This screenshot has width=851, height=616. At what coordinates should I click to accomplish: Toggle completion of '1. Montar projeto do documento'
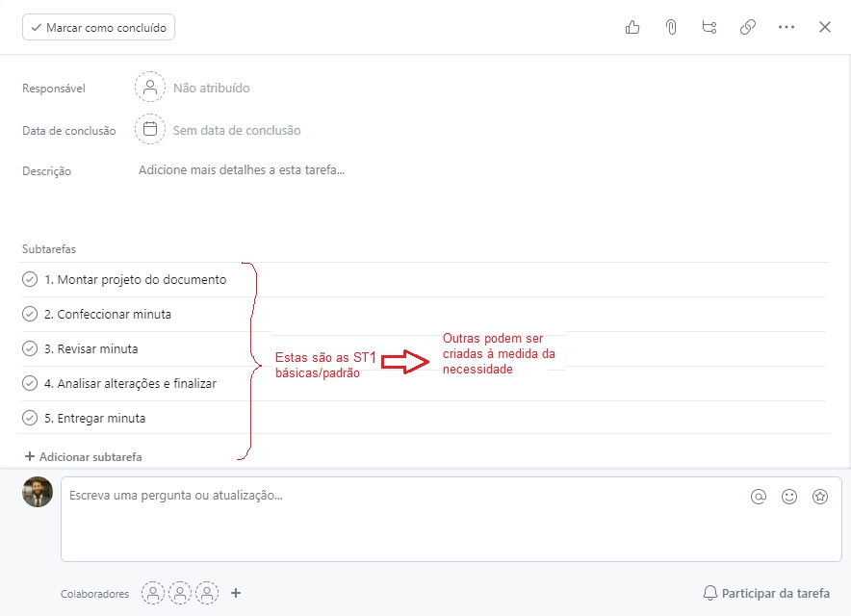(x=30, y=280)
